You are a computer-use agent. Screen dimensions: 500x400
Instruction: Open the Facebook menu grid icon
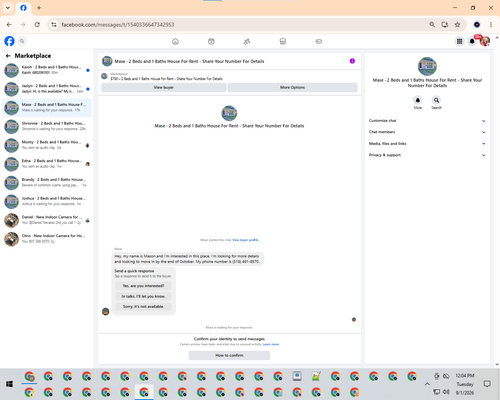[x=459, y=41]
